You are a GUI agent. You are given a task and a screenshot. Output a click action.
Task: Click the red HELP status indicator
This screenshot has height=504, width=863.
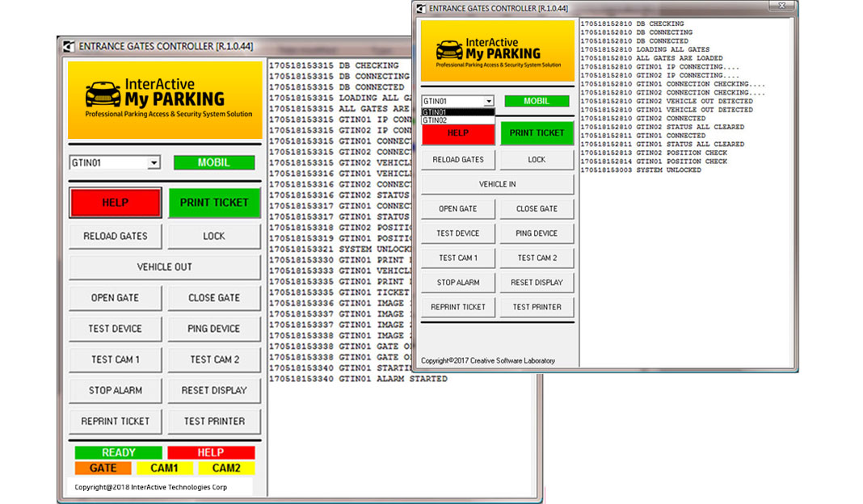[x=213, y=452]
